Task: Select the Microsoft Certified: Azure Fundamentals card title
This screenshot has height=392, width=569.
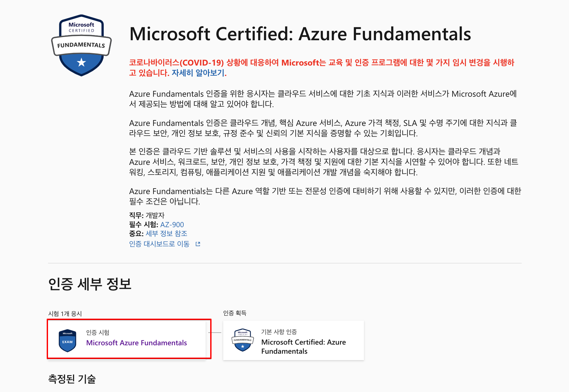Action: 304,347
